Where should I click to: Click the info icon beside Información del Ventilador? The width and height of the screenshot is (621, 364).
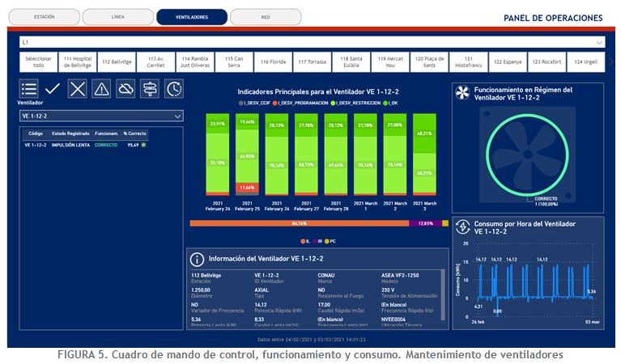pos(197,259)
